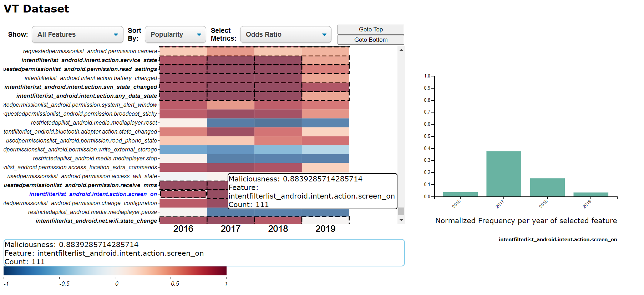Click the Goto Top button
The image size is (644, 295).
[x=371, y=30]
